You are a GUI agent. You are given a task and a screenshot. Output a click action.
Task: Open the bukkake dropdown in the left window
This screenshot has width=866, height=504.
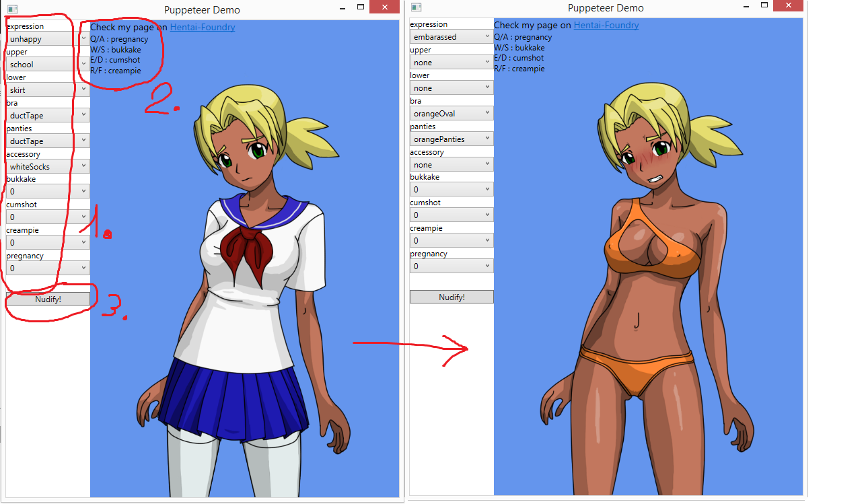coord(48,192)
